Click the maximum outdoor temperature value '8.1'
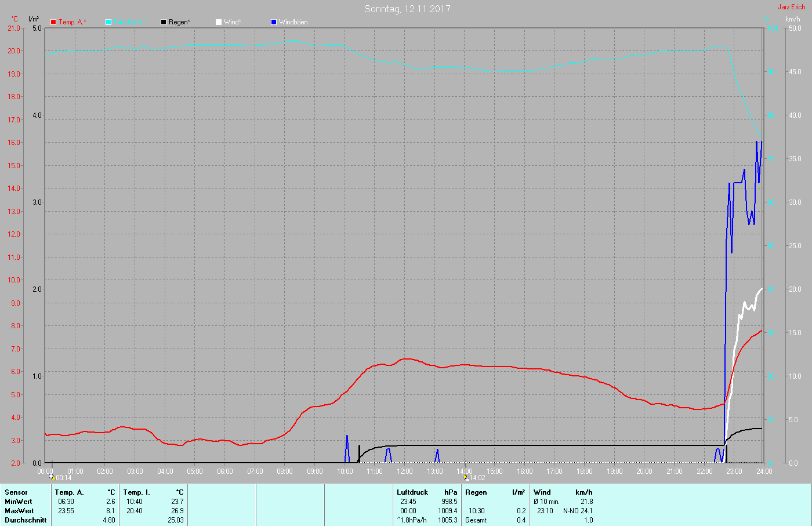 tap(111, 511)
